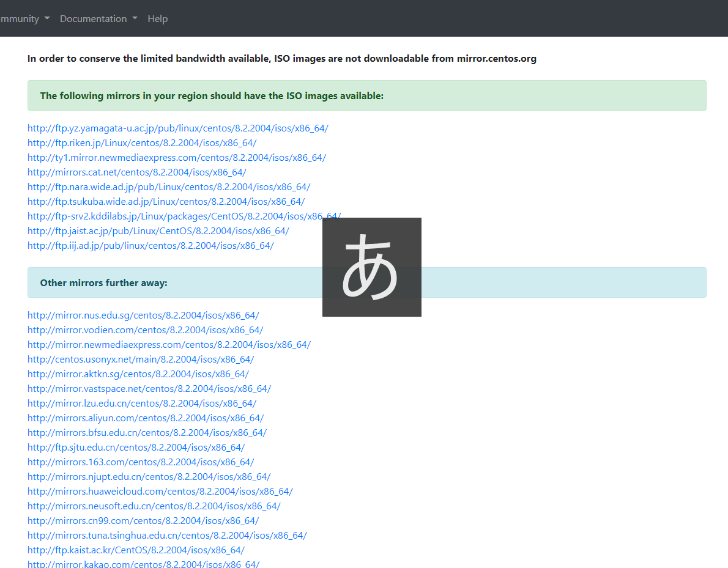This screenshot has width=728, height=568.
Task: Open the ftp.riken.jp mirror link
Action: (x=141, y=143)
